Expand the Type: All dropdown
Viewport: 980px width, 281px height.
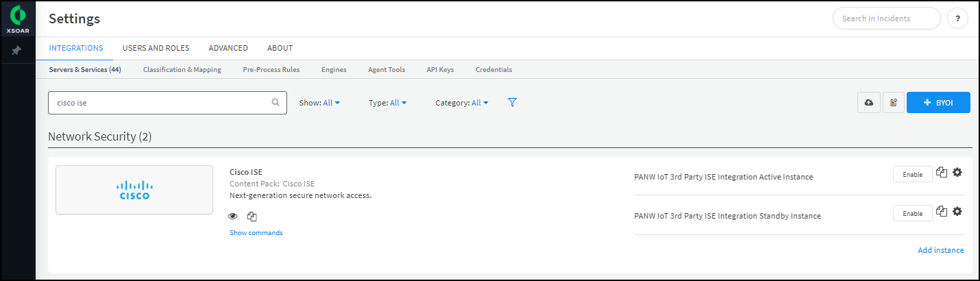click(x=388, y=103)
